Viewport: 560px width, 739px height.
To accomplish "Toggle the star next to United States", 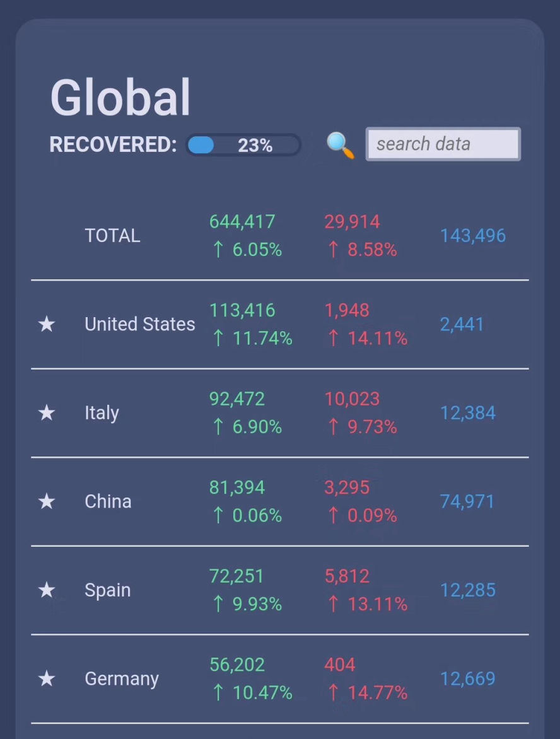I will click(47, 325).
